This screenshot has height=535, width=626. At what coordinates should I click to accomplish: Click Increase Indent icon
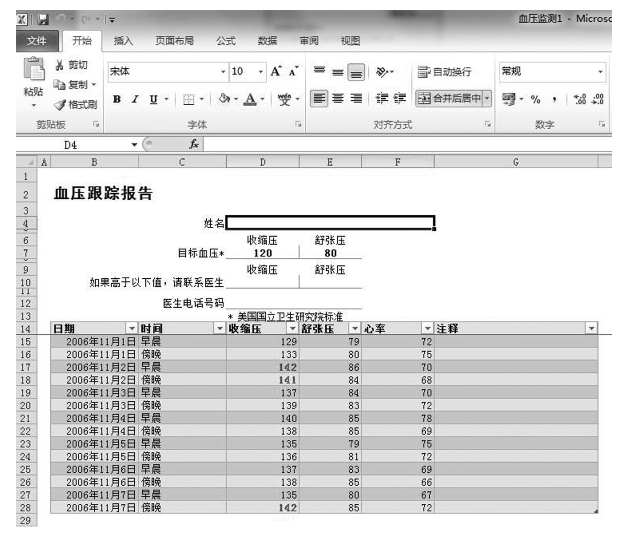[x=400, y=98]
